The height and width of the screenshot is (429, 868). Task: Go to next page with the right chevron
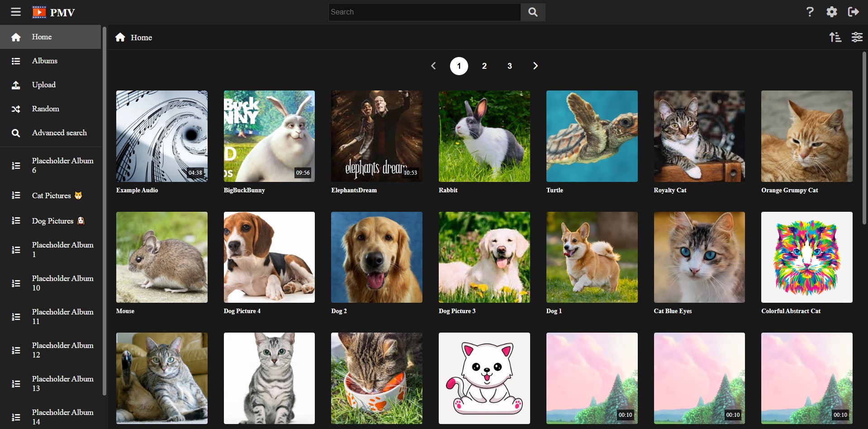536,66
